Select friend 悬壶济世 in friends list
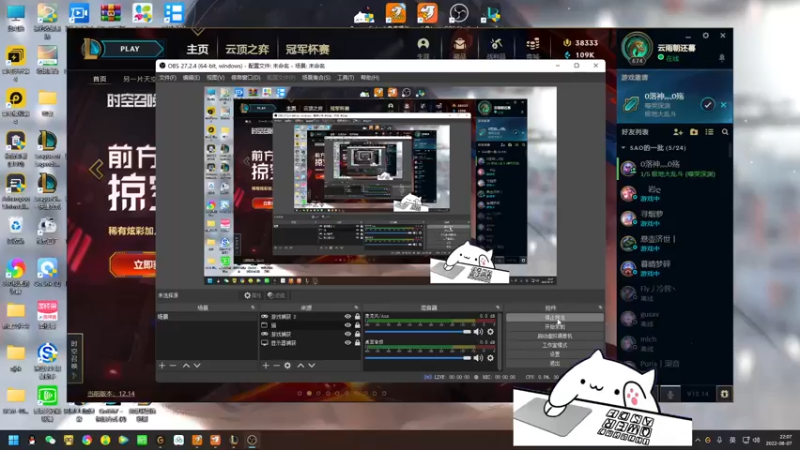The image size is (800, 450). [673, 244]
